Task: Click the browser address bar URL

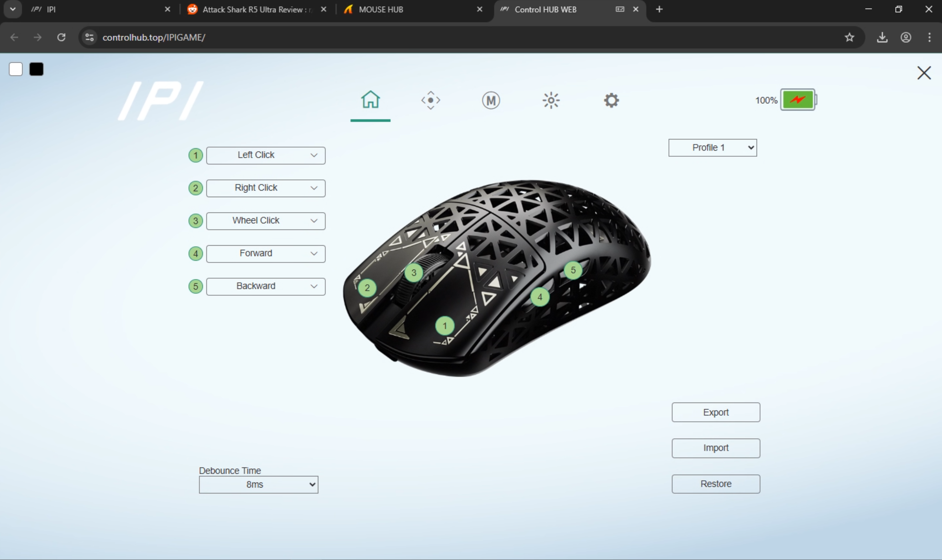Action: tap(154, 37)
